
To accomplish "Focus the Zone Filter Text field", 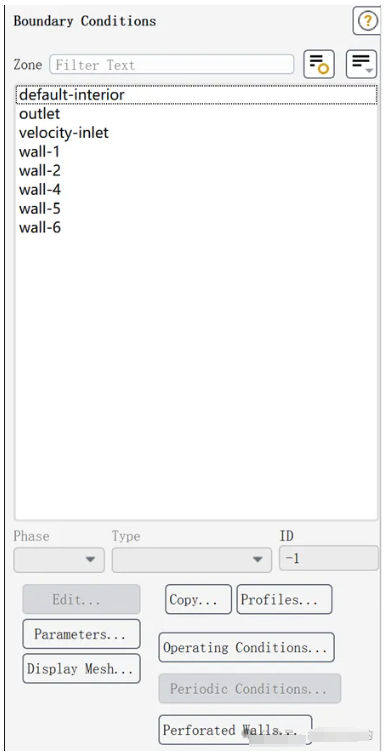I will pos(172,64).
